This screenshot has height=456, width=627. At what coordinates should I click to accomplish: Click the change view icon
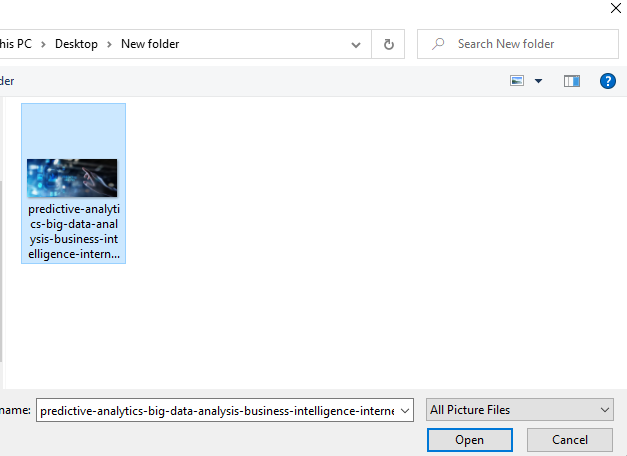click(517, 81)
